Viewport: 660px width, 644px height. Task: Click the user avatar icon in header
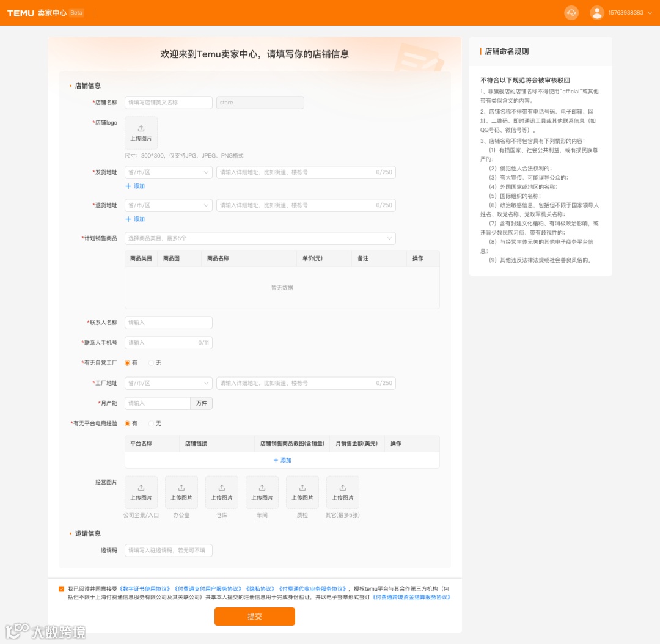click(597, 13)
